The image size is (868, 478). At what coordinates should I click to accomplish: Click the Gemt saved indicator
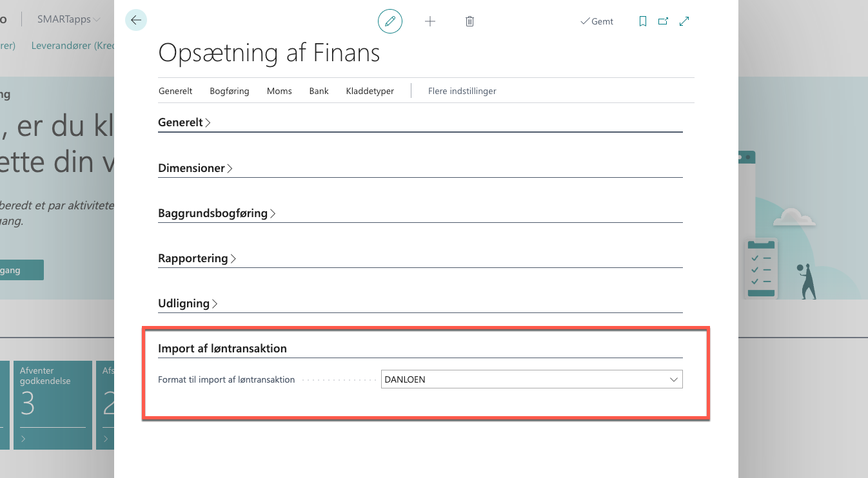click(x=597, y=21)
